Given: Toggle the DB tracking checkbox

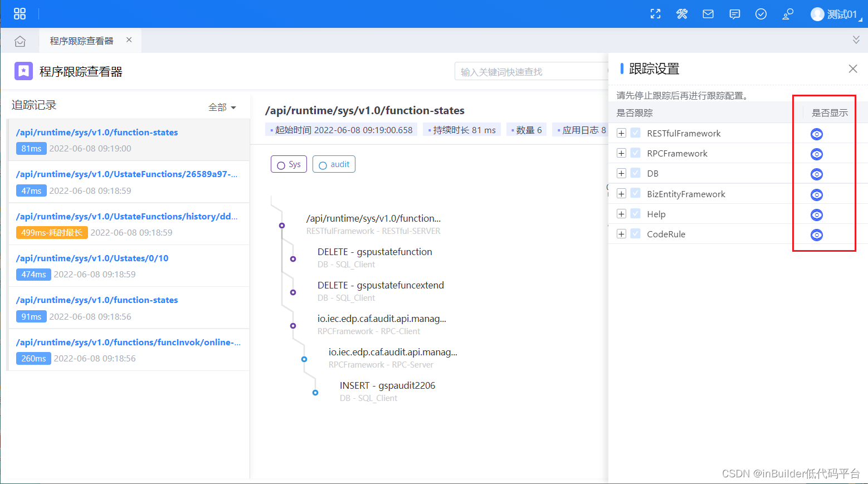Looking at the screenshot, I should [635, 174].
